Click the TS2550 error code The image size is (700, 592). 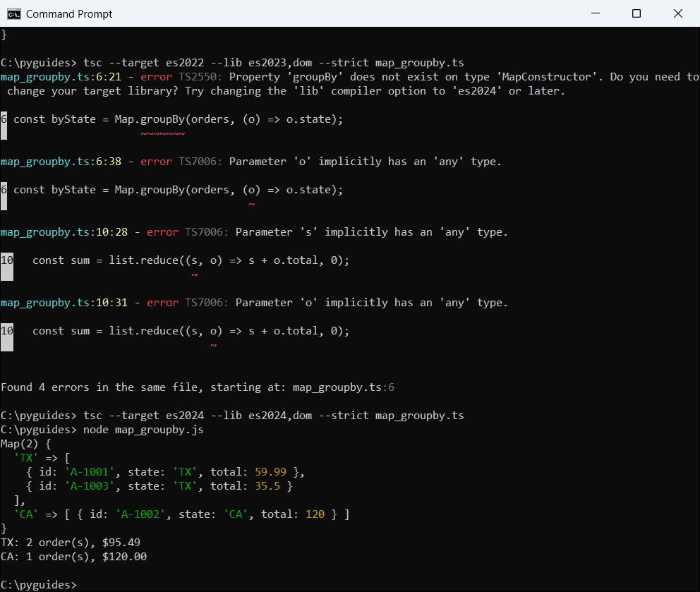click(x=200, y=77)
